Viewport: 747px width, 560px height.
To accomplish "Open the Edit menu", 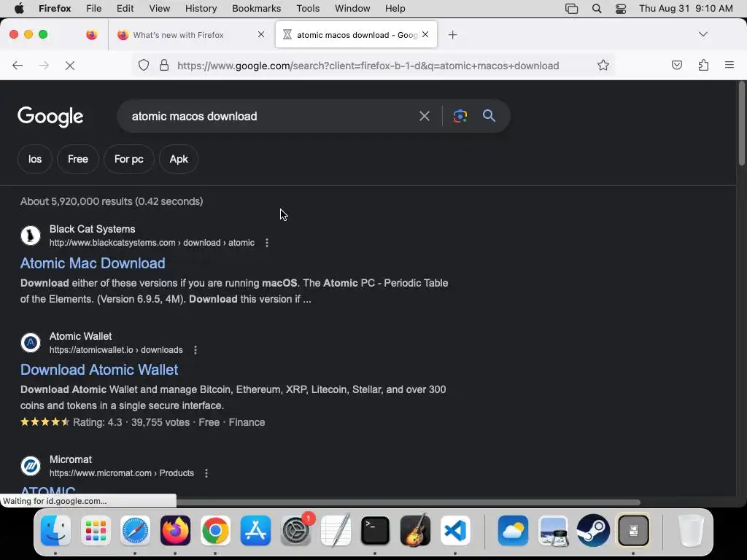I will coord(125,8).
